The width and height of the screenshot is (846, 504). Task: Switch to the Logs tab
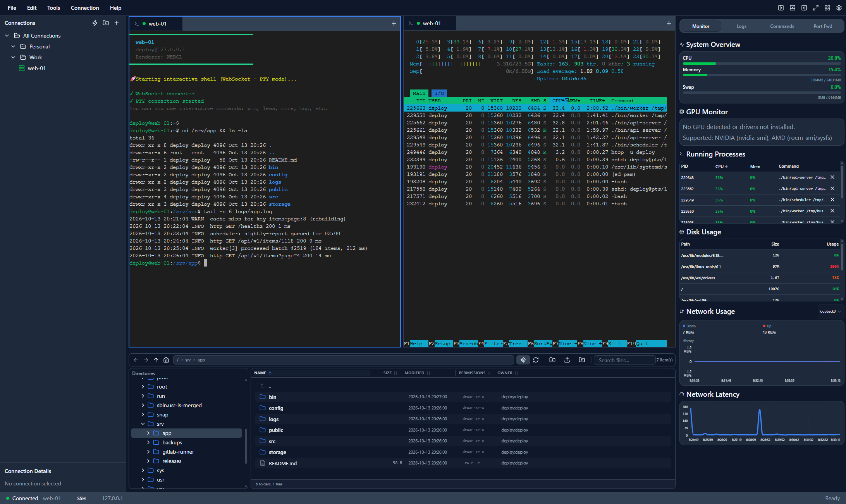click(741, 26)
